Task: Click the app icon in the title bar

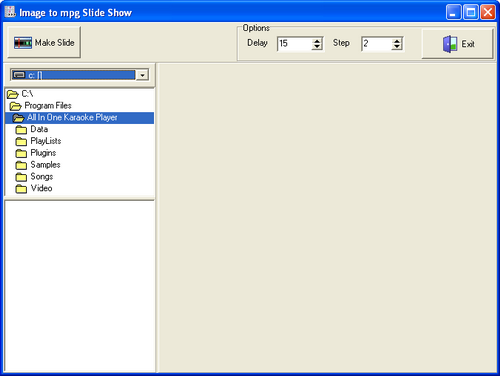Action: [10, 12]
